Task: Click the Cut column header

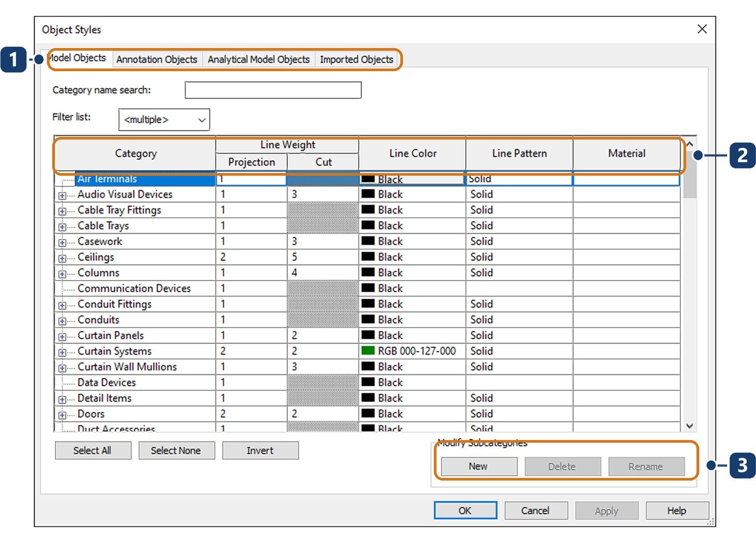Action: [x=323, y=162]
